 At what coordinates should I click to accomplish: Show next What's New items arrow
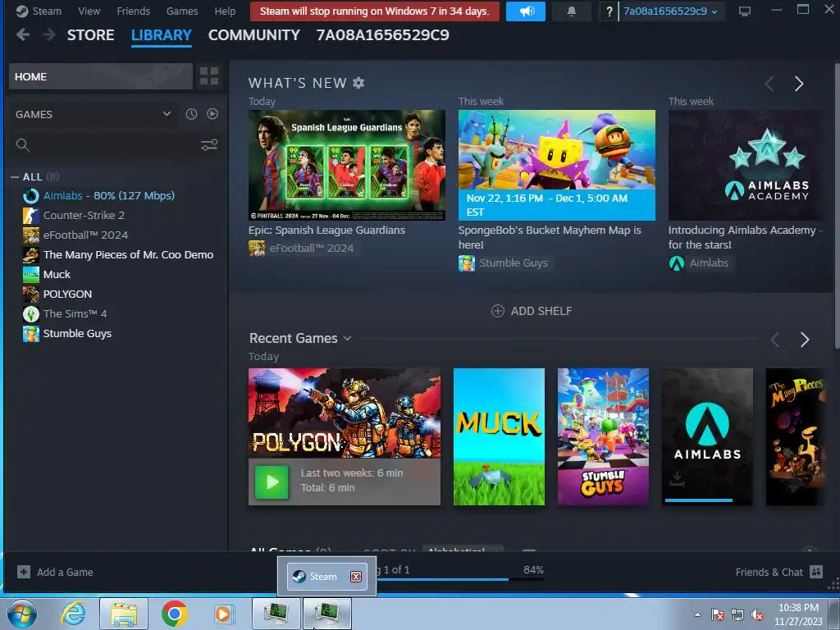[x=799, y=84]
